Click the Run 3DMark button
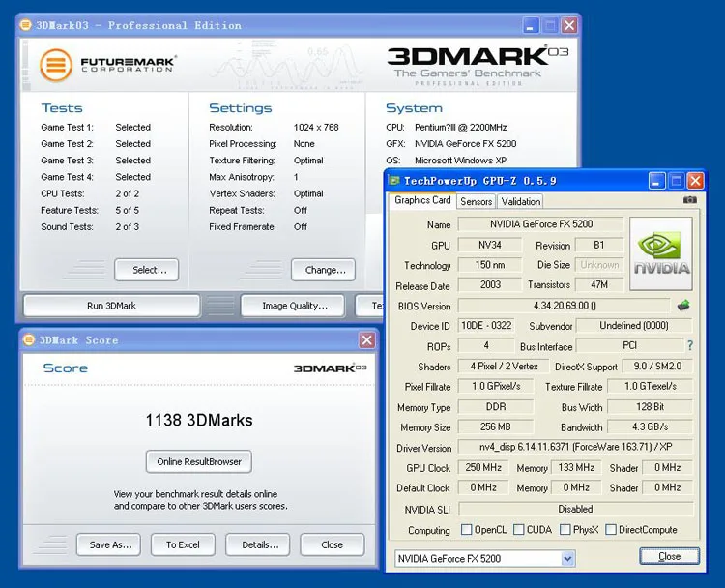This screenshot has height=588, width=725. point(111,306)
